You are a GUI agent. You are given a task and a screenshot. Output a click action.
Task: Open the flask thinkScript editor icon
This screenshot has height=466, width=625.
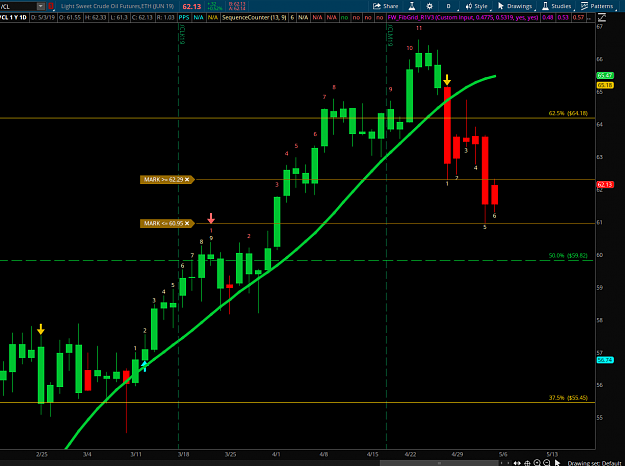pos(412,6)
